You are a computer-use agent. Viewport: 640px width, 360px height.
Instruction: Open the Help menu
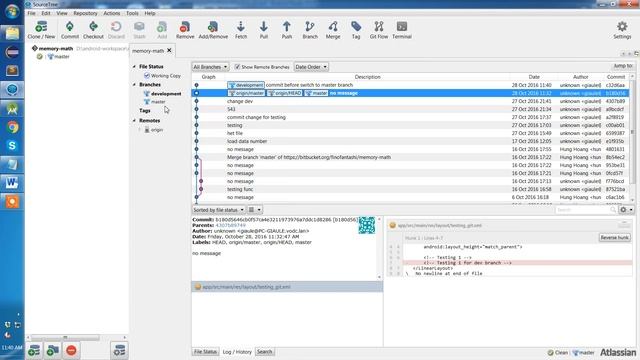150,13
